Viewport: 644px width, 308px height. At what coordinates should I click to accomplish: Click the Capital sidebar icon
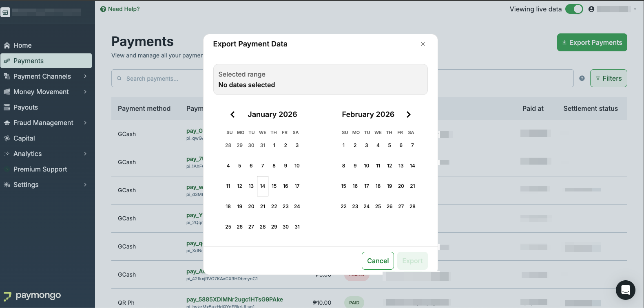click(7, 138)
